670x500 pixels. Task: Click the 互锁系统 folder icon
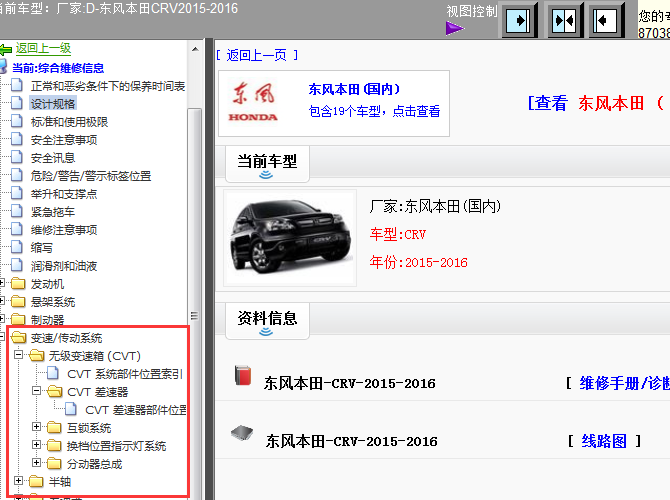pos(54,427)
